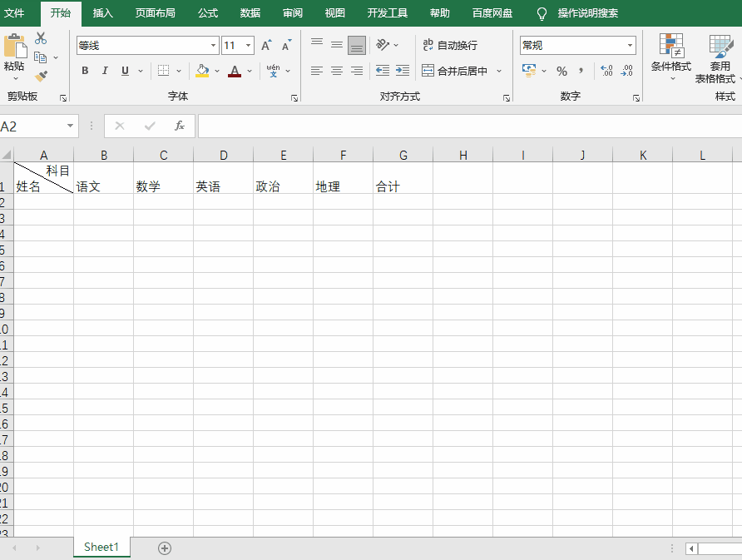Select the Sheet1 tab

pyautogui.click(x=101, y=547)
